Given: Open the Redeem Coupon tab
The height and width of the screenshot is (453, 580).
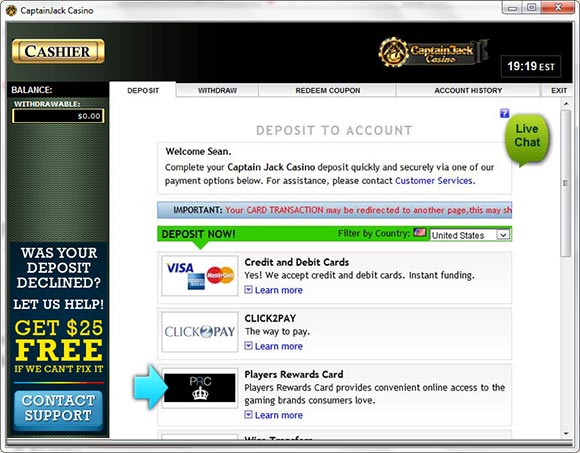Looking at the screenshot, I should coord(327,90).
